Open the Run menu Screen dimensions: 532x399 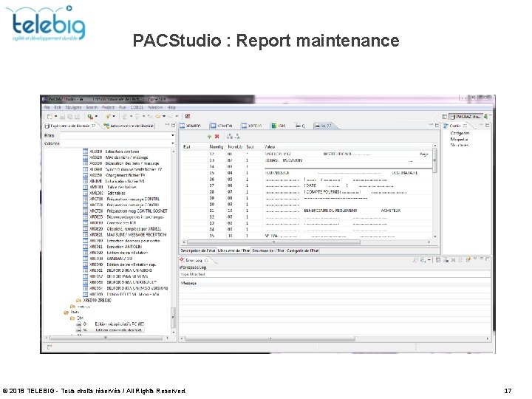click(x=122, y=107)
